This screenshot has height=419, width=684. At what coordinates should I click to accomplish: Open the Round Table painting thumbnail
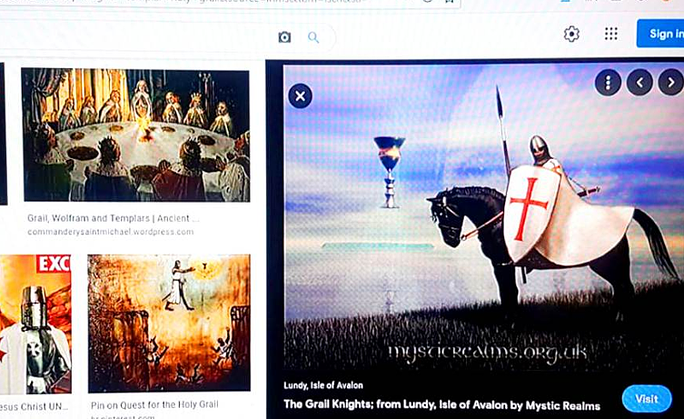coord(136,135)
